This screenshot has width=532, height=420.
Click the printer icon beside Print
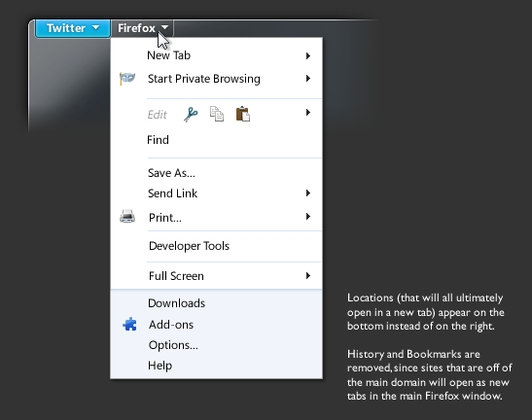tap(127, 217)
